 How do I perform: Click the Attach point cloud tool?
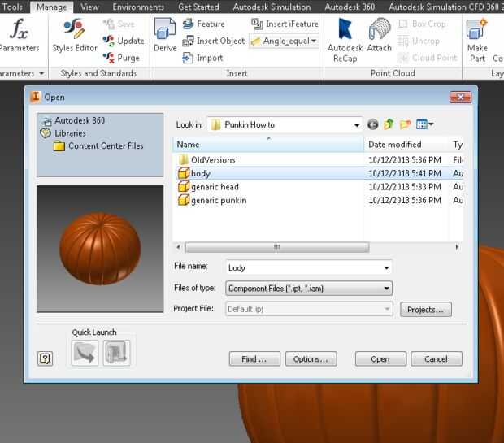(380, 34)
